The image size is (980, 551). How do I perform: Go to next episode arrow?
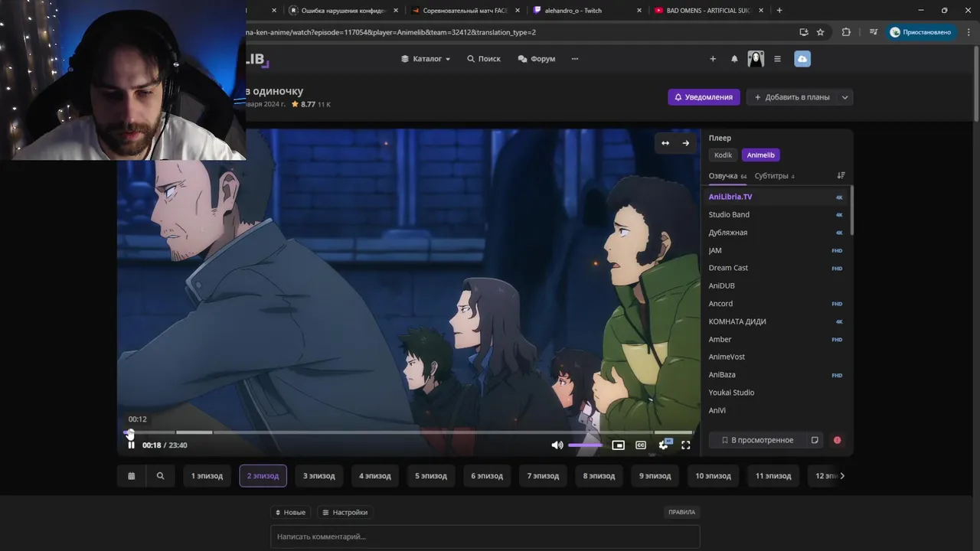[x=685, y=143]
